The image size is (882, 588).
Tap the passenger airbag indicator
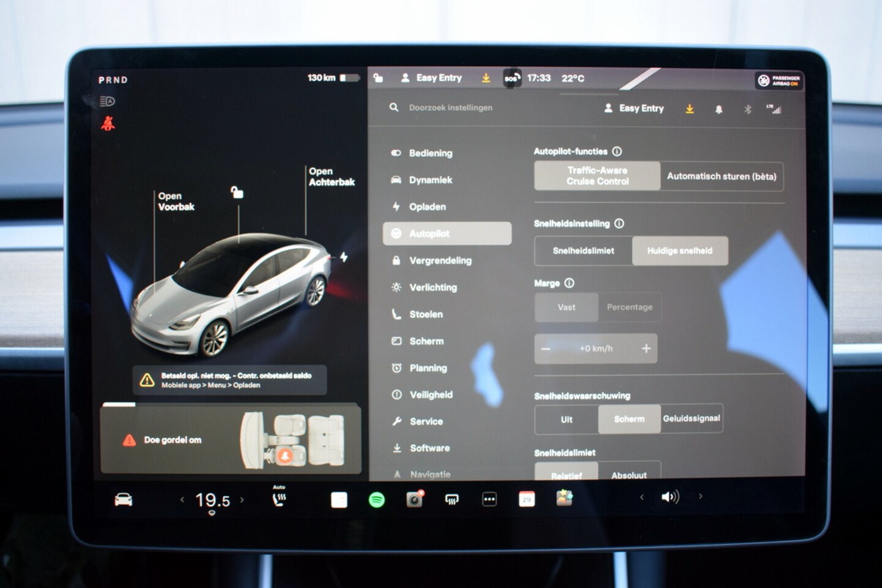click(779, 80)
